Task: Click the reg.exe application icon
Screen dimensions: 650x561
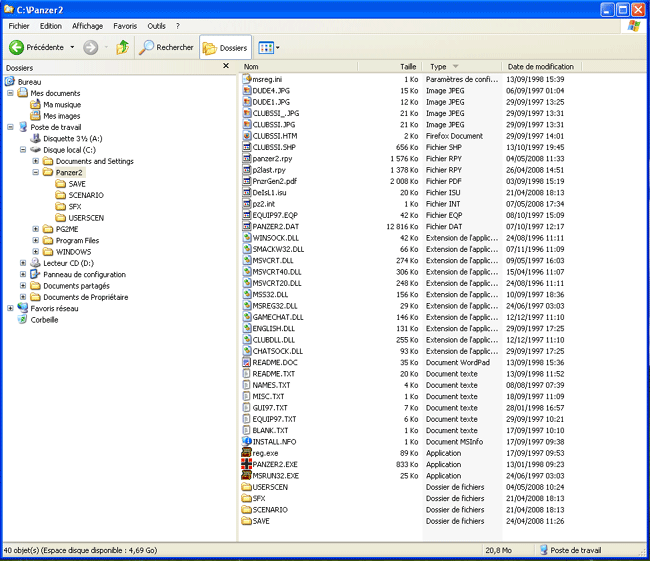Action: click(247, 453)
